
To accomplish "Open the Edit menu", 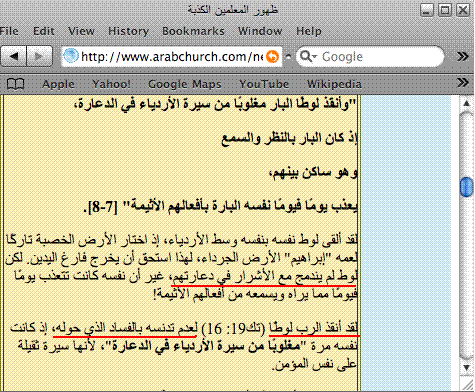I will click(x=44, y=31).
